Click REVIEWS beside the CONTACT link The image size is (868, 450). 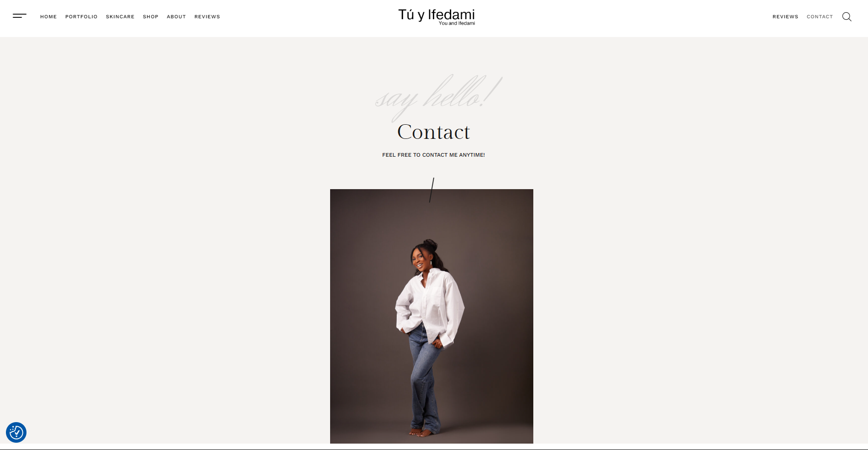[x=785, y=17]
